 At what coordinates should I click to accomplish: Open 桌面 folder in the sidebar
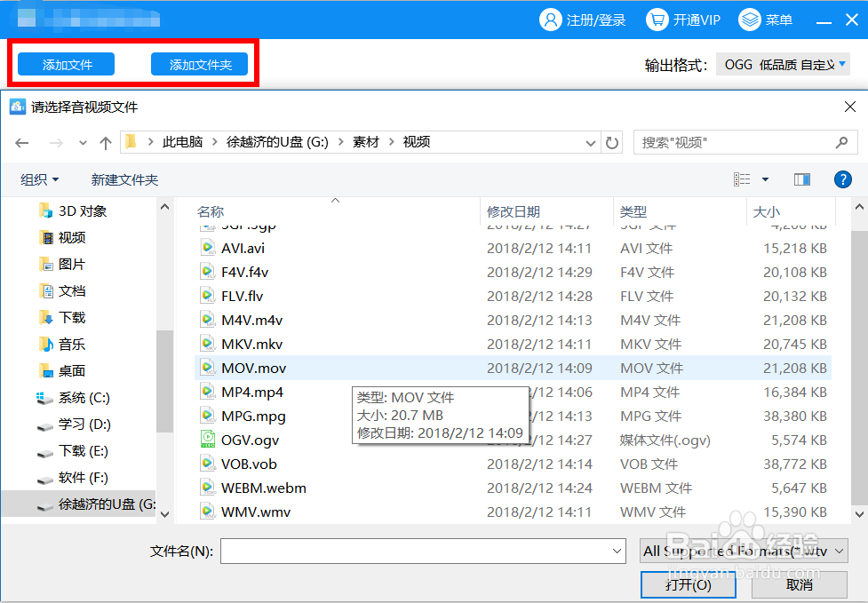point(62,370)
